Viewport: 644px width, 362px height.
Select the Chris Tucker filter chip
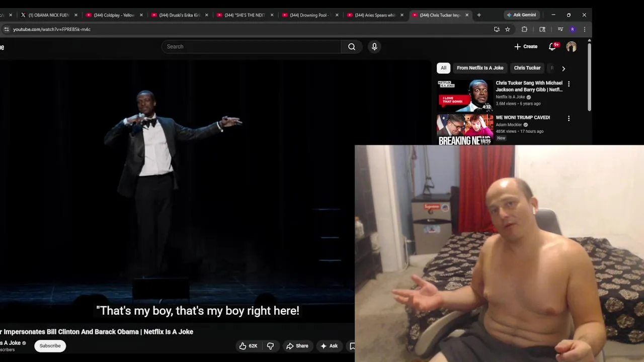click(527, 68)
